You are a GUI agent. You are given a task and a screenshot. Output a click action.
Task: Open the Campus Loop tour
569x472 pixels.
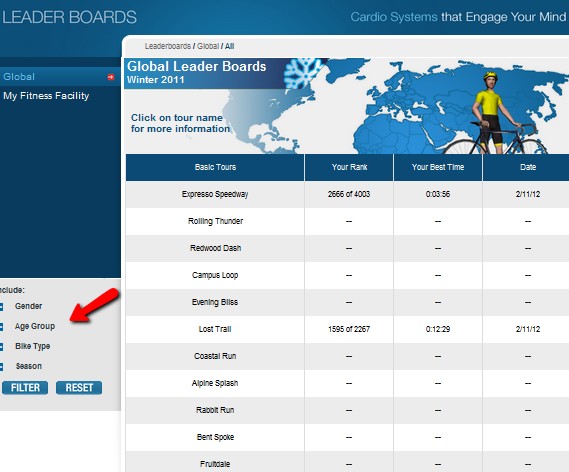coord(215,275)
